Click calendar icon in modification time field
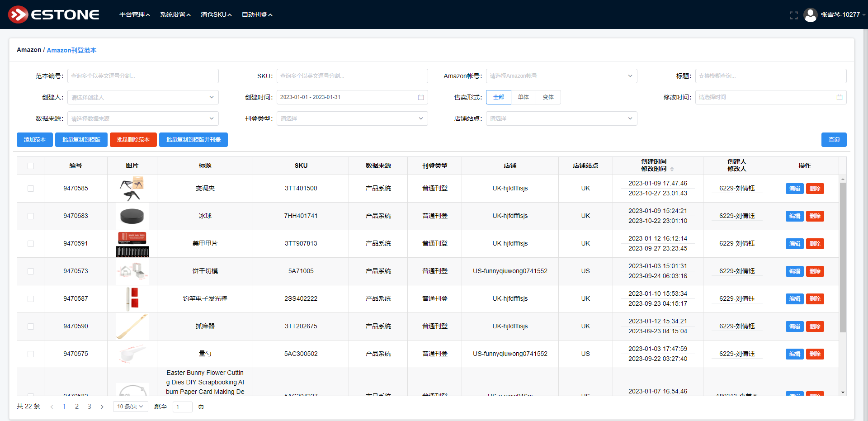This screenshot has width=868, height=421. tap(839, 97)
